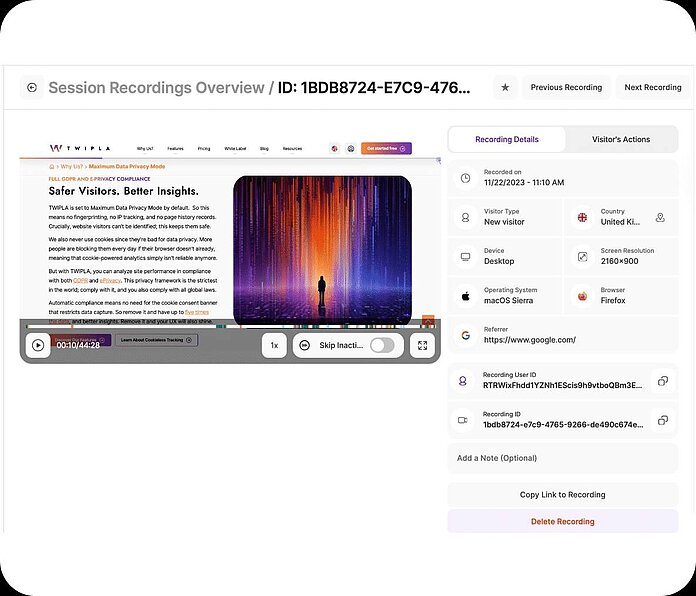Copy the Recording ID value
696x596 pixels.
pos(661,419)
